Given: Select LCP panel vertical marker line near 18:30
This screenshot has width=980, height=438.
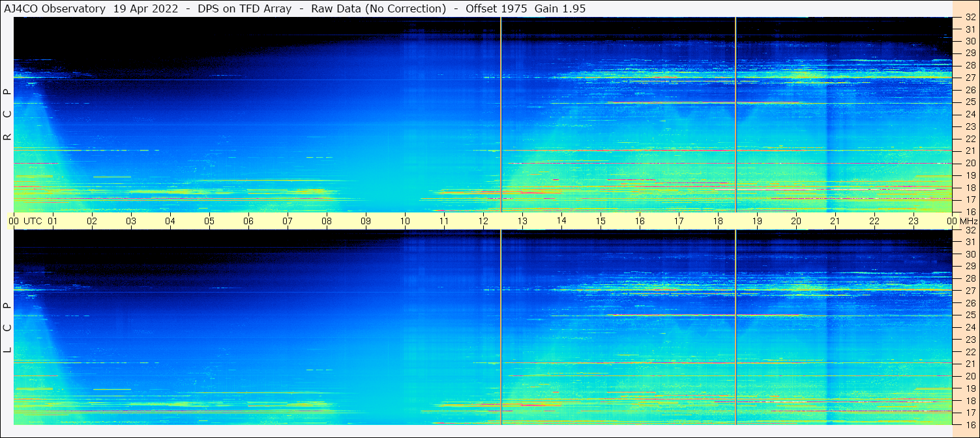Looking at the screenshot, I should (735, 327).
